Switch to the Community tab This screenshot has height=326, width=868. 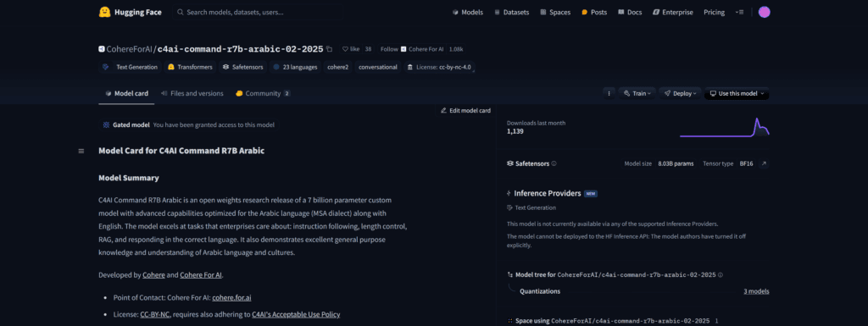click(x=263, y=93)
